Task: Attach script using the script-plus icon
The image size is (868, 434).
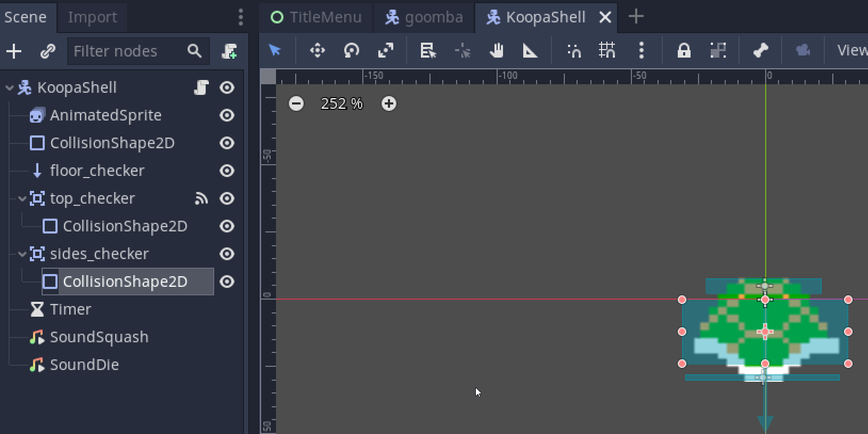Action: pyautogui.click(x=230, y=51)
